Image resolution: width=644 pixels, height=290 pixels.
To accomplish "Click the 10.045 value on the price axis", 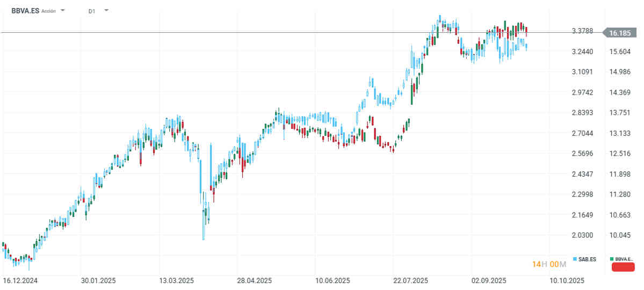I will coord(620,235).
